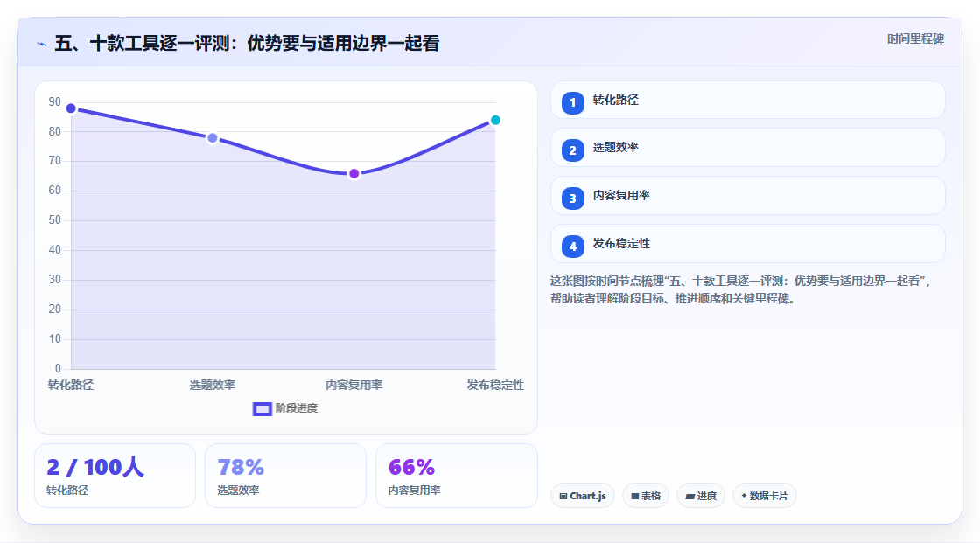Click x-axis label 选题效率
This screenshot has width=980, height=543.
[x=213, y=385]
